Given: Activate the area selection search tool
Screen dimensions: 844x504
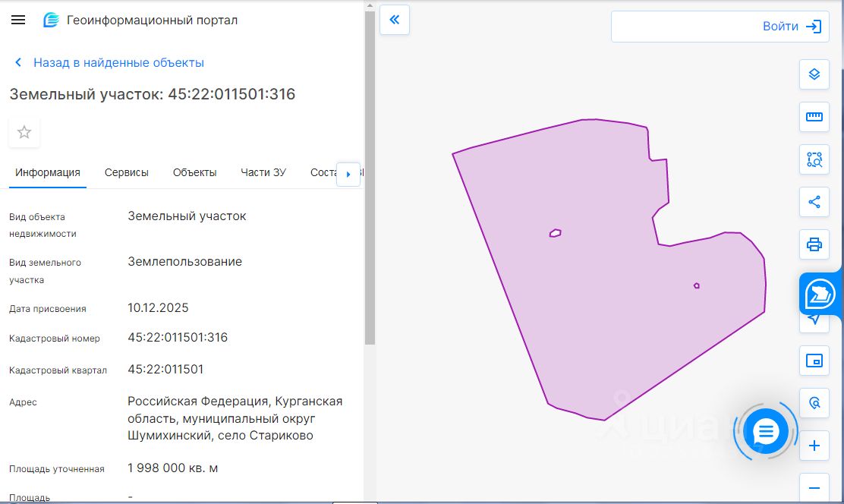Looking at the screenshot, I should 814,159.
